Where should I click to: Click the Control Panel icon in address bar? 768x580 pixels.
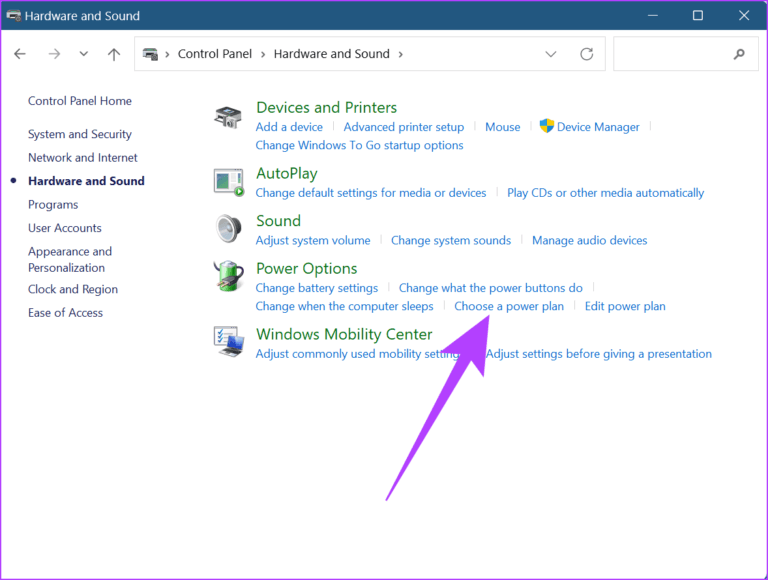[150, 54]
